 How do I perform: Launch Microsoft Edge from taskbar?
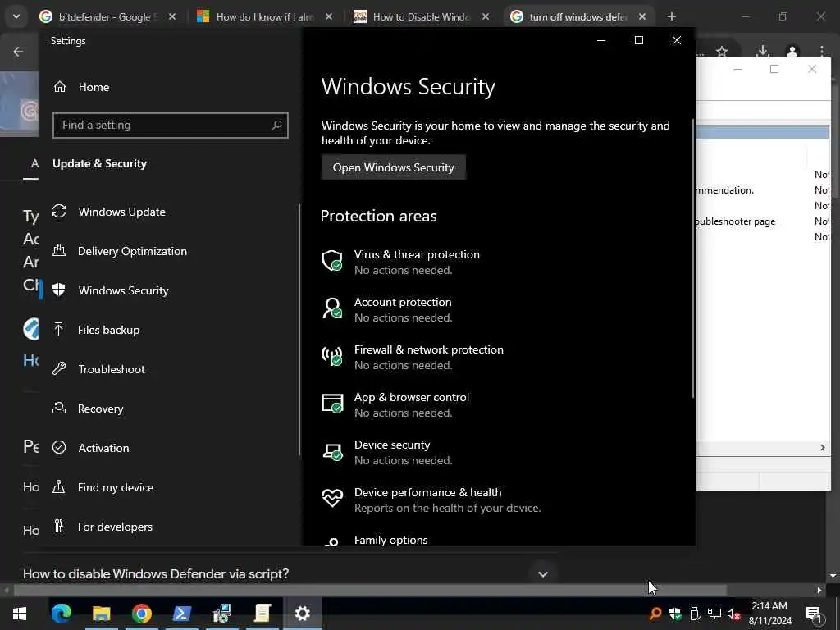click(x=61, y=614)
